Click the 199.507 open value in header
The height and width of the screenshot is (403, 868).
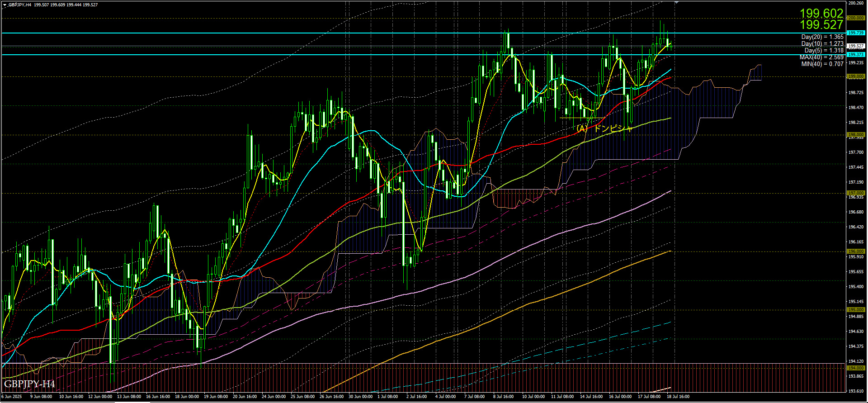coord(41,5)
